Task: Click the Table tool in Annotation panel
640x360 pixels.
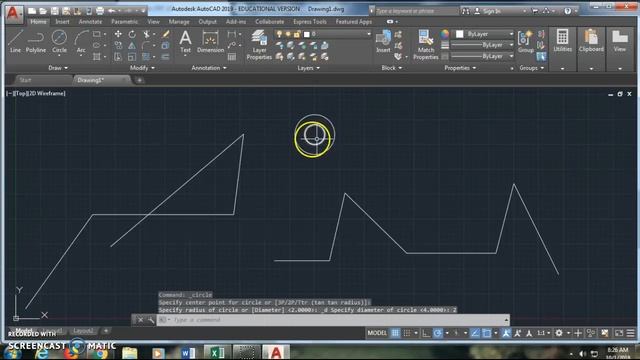Action: [232, 57]
